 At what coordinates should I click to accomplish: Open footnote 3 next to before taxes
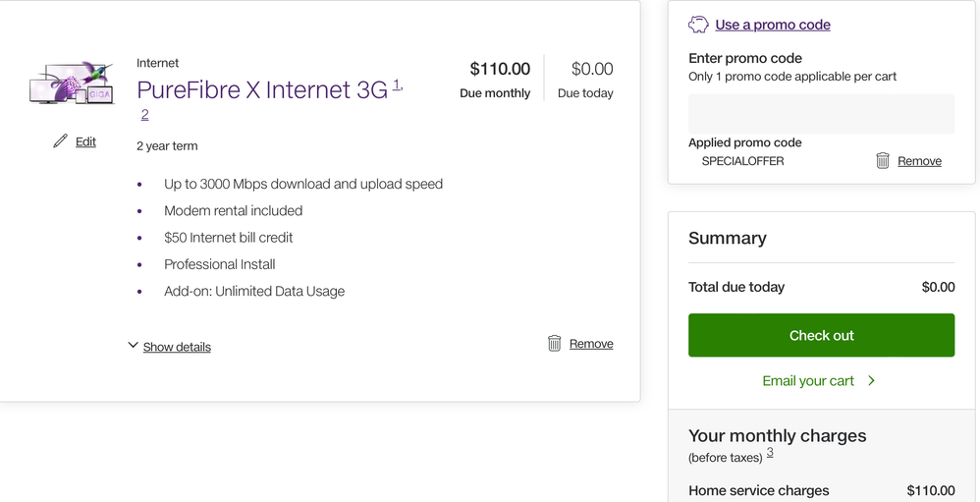(x=770, y=453)
